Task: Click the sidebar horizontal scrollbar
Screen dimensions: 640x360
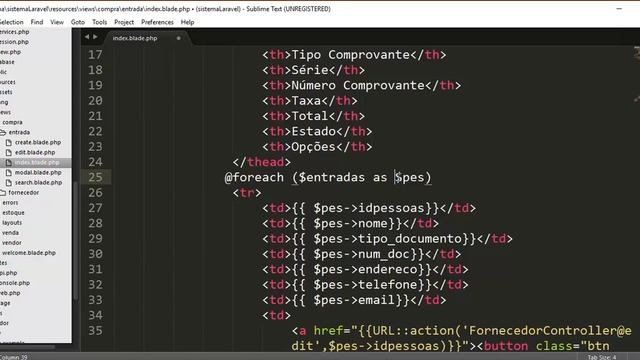Action: [28, 347]
